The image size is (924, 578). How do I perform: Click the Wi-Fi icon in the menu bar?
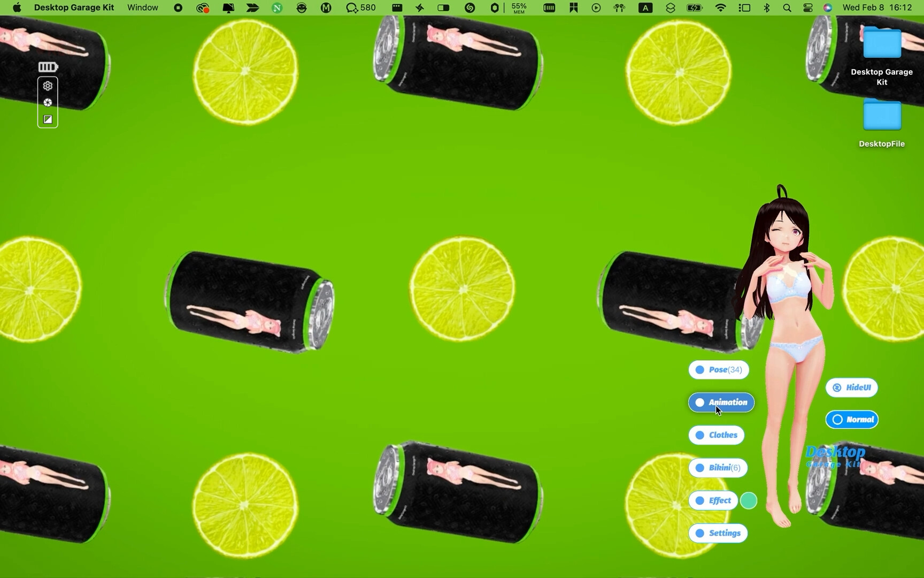coord(720,7)
